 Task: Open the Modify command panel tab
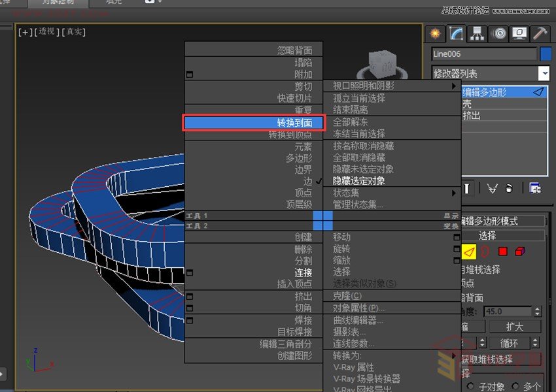[456, 33]
